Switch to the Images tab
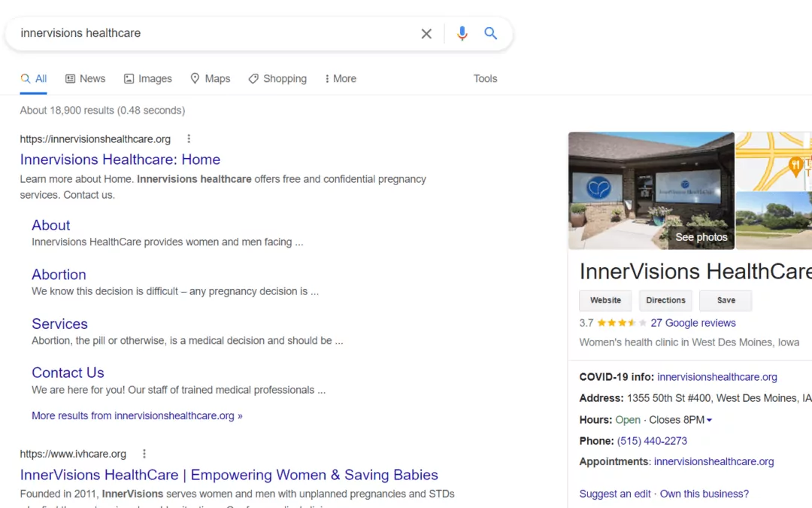812x508 pixels. (x=148, y=79)
